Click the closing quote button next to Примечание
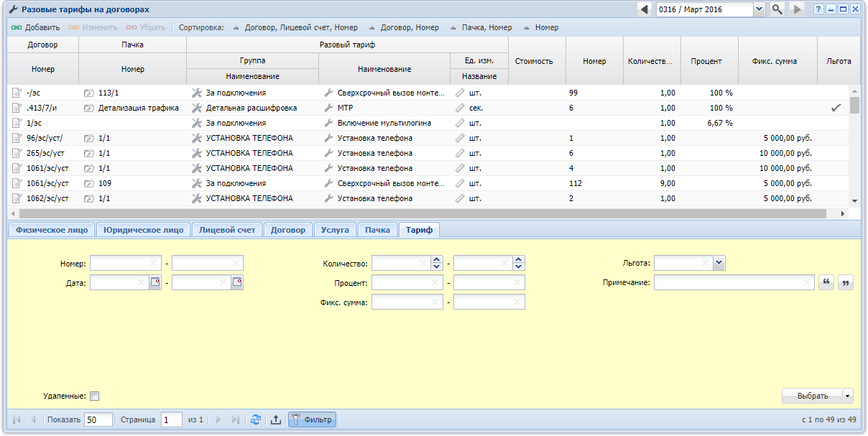 click(x=846, y=283)
